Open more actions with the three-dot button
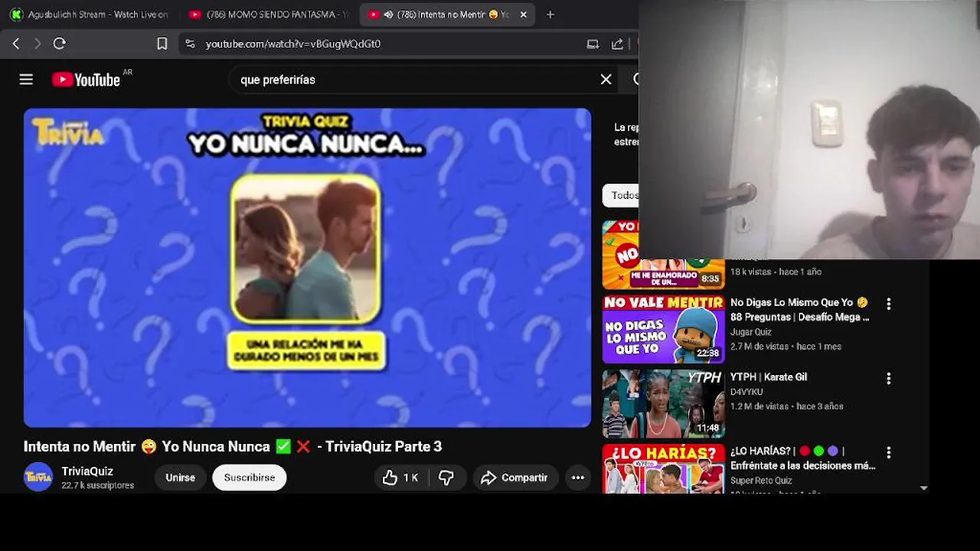980x551 pixels. 578,478
